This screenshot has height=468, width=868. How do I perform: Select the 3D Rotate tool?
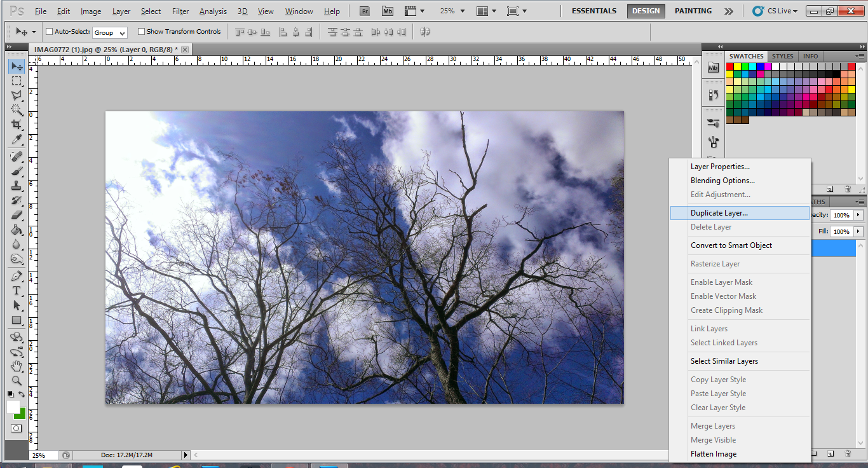coord(17,338)
